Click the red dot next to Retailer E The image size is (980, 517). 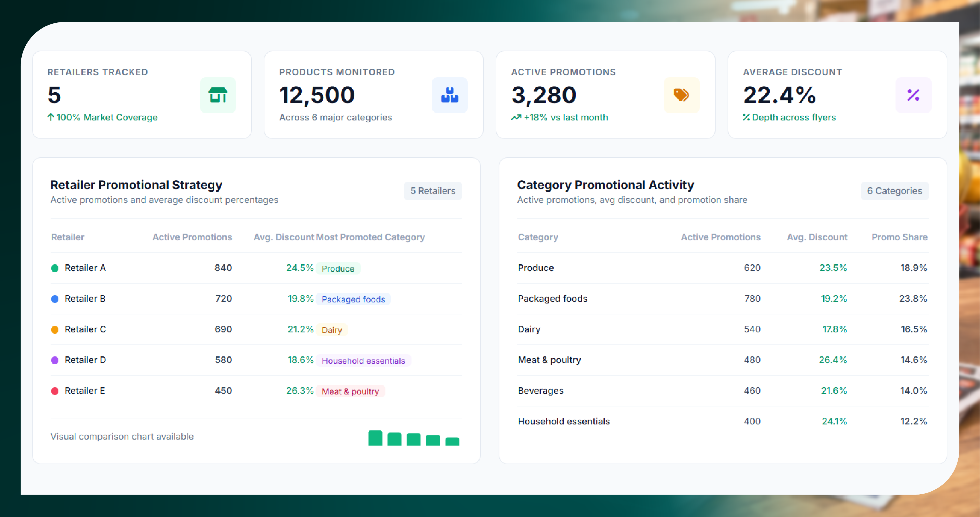pos(55,391)
